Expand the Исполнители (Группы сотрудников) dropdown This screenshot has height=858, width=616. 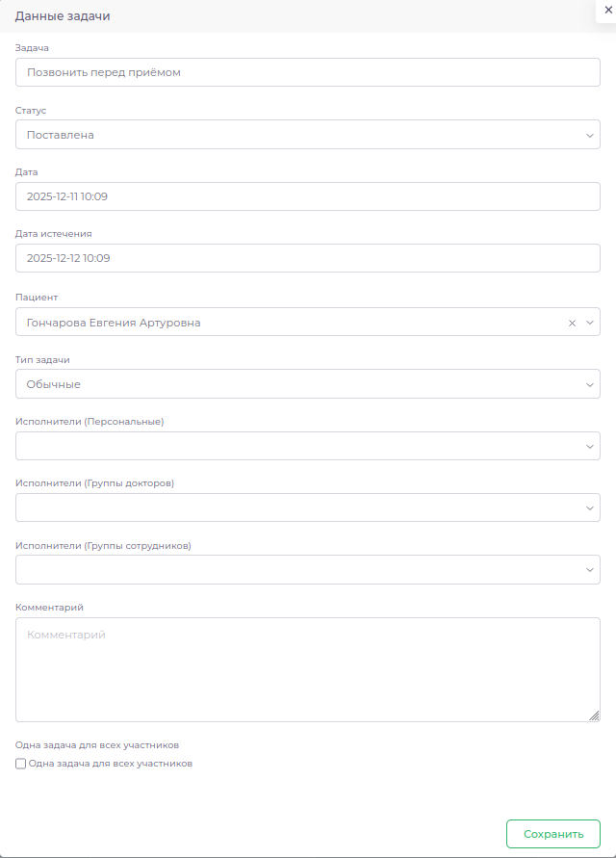tap(308, 570)
